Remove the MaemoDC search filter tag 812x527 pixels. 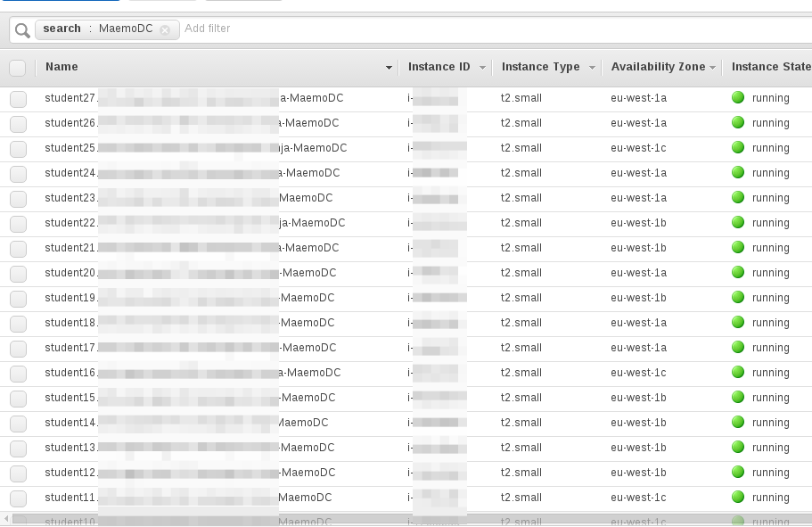pyautogui.click(x=165, y=29)
